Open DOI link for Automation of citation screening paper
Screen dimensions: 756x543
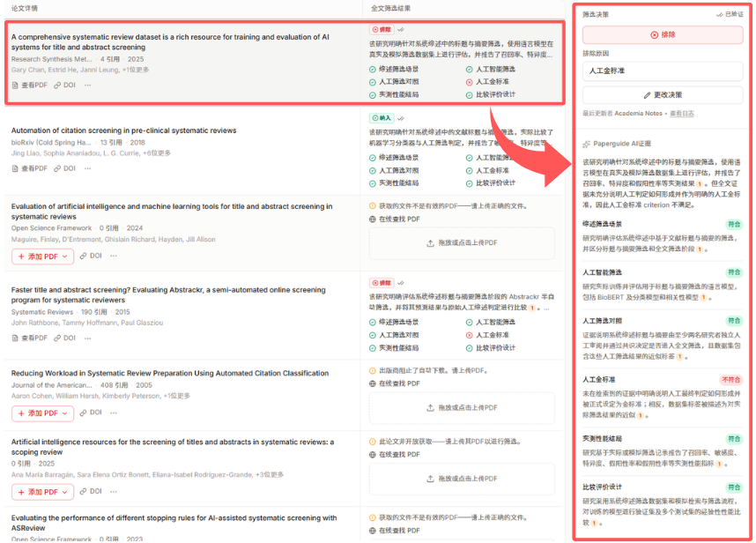[64, 168]
